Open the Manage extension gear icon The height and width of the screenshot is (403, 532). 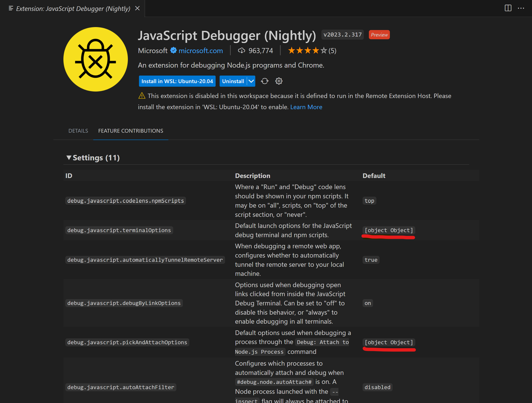[279, 81]
